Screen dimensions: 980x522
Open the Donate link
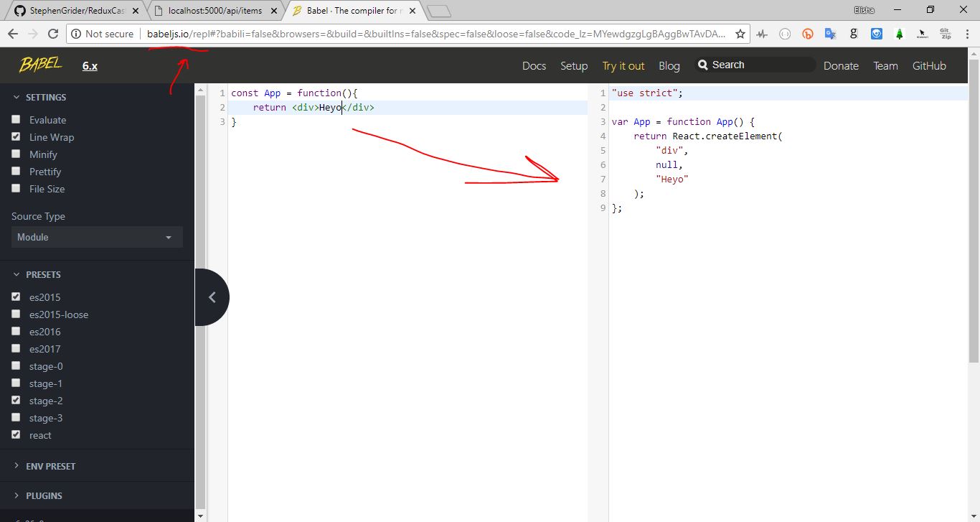(x=841, y=65)
